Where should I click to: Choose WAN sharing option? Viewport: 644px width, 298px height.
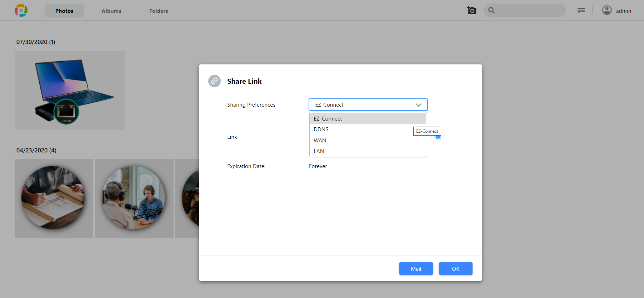click(x=368, y=140)
